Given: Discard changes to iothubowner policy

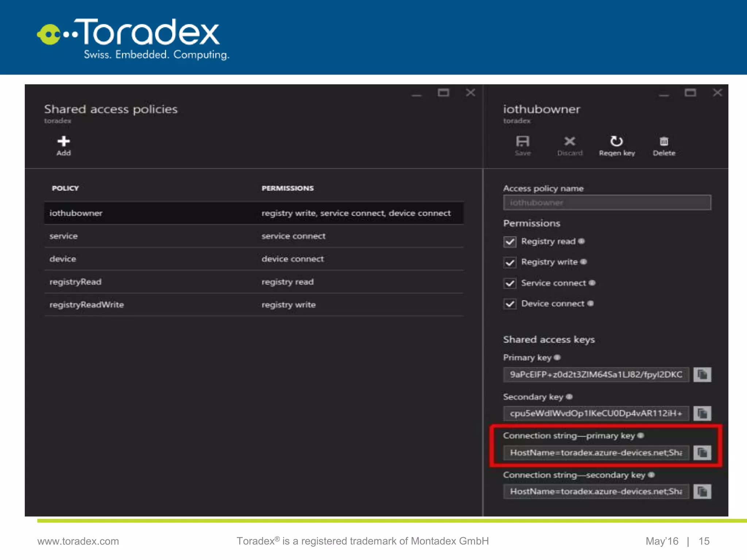Looking at the screenshot, I should [570, 146].
